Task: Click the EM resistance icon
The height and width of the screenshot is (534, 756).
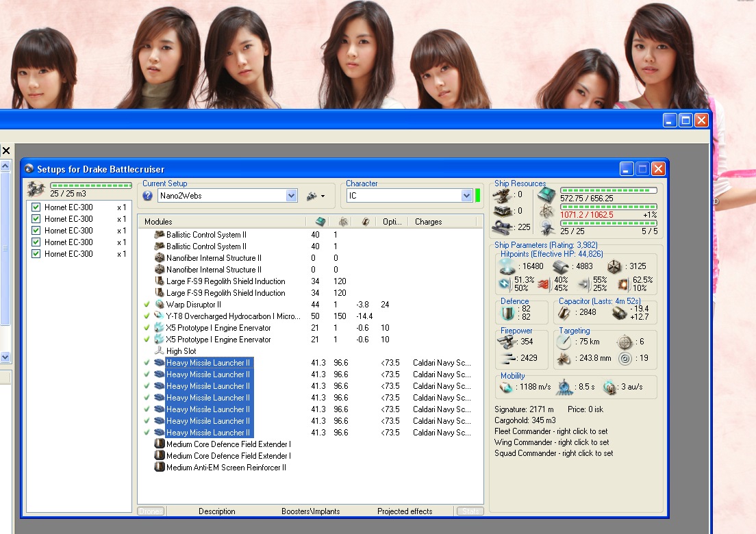Action: tap(505, 284)
